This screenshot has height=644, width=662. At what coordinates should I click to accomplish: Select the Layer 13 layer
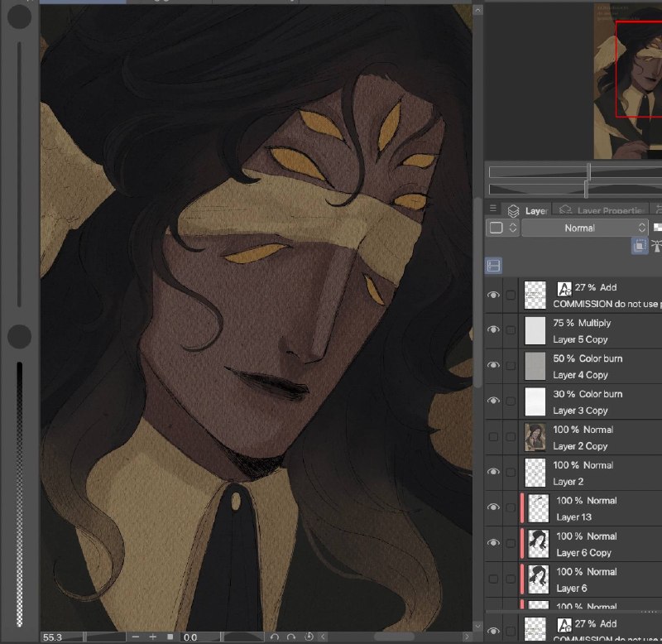point(590,508)
